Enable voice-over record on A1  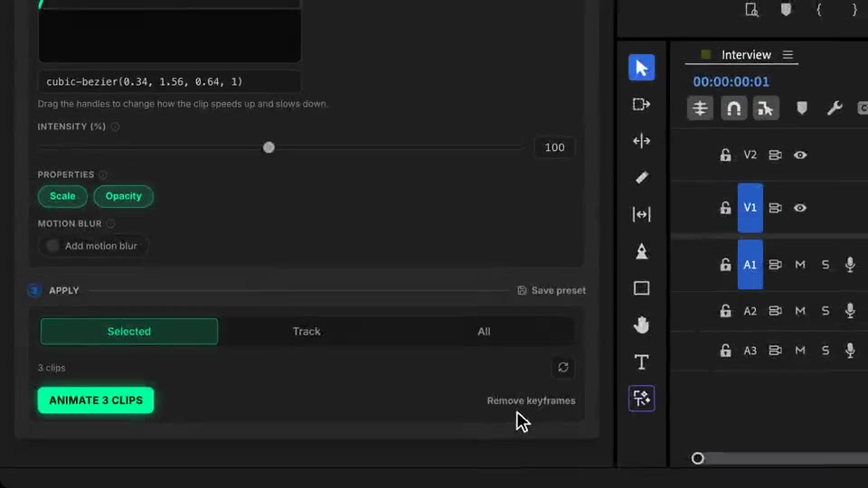[x=850, y=265]
